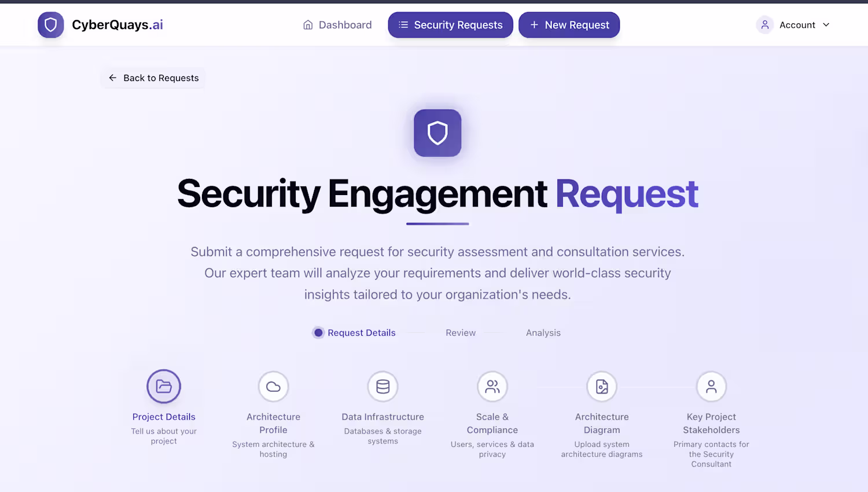Image resolution: width=868 pixels, height=492 pixels.
Task: Click the CyberQuays shield logo icon
Action: pos(51,25)
